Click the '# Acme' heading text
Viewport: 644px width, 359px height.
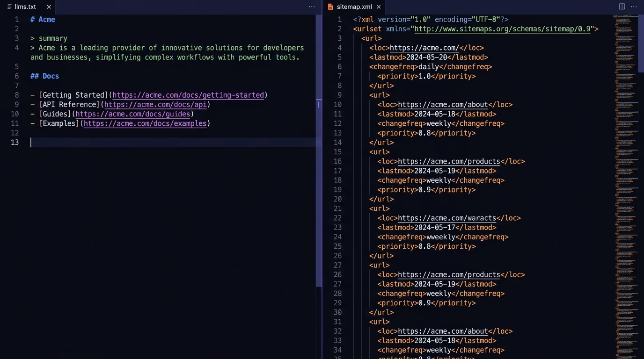(x=43, y=19)
